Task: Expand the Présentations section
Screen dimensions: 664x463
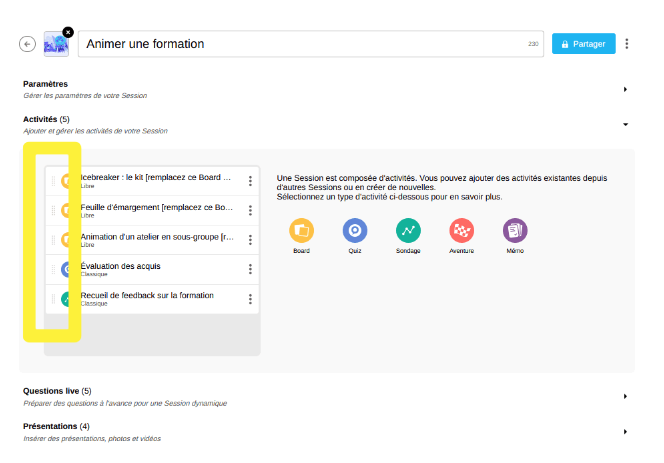Action: click(x=625, y=431)
